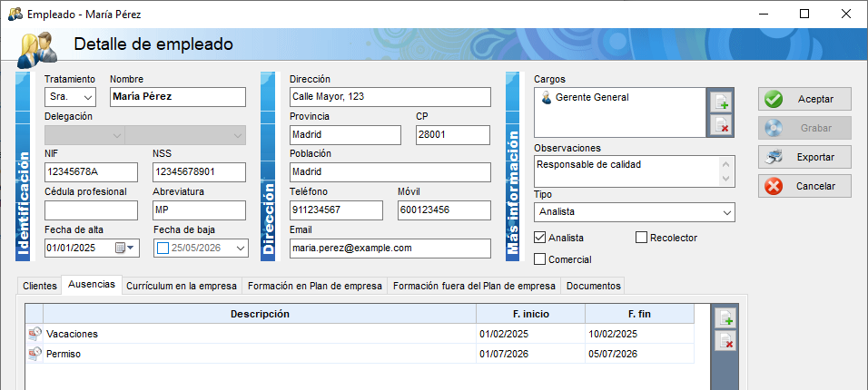
Task: Expand the Tipo dropdown showing Analista
Action: click(x=727, y=212)
